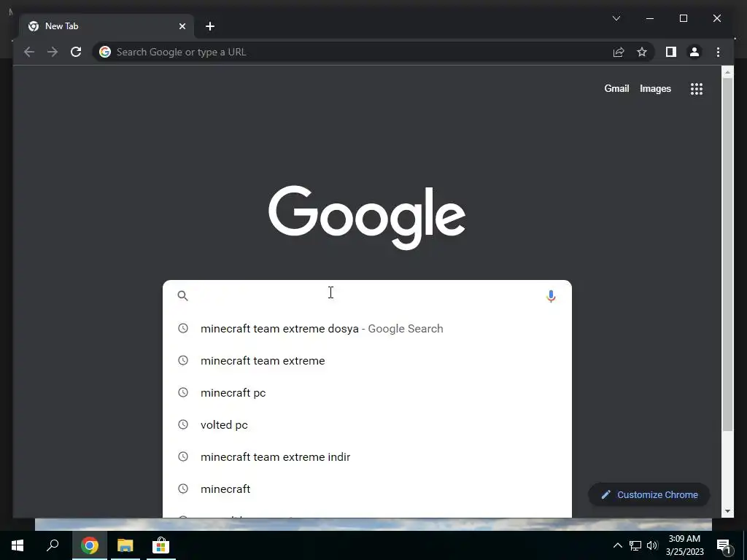Bookmark this tab with the star icon
The height and width of the screenshot is (560, 747).
[642, 52]
